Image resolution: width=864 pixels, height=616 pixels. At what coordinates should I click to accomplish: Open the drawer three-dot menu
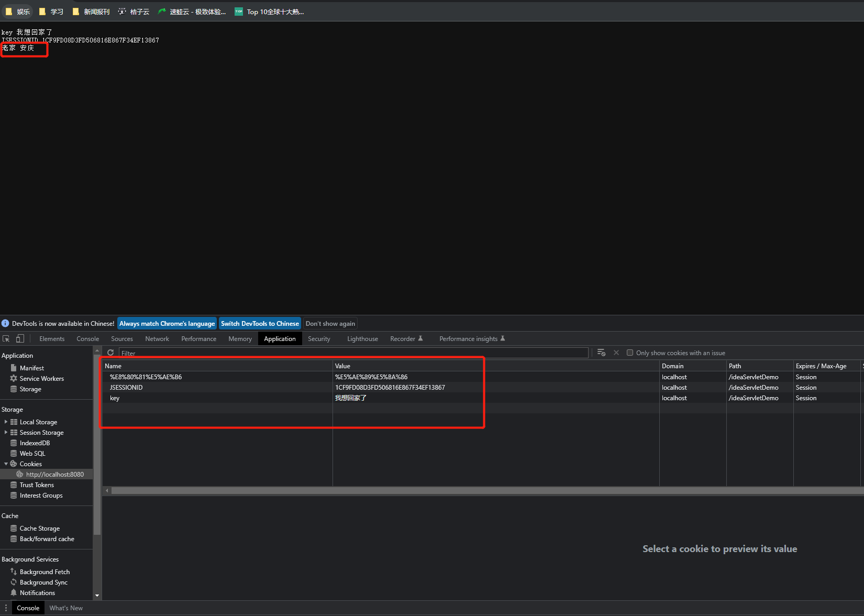click(x=6, y=608)
